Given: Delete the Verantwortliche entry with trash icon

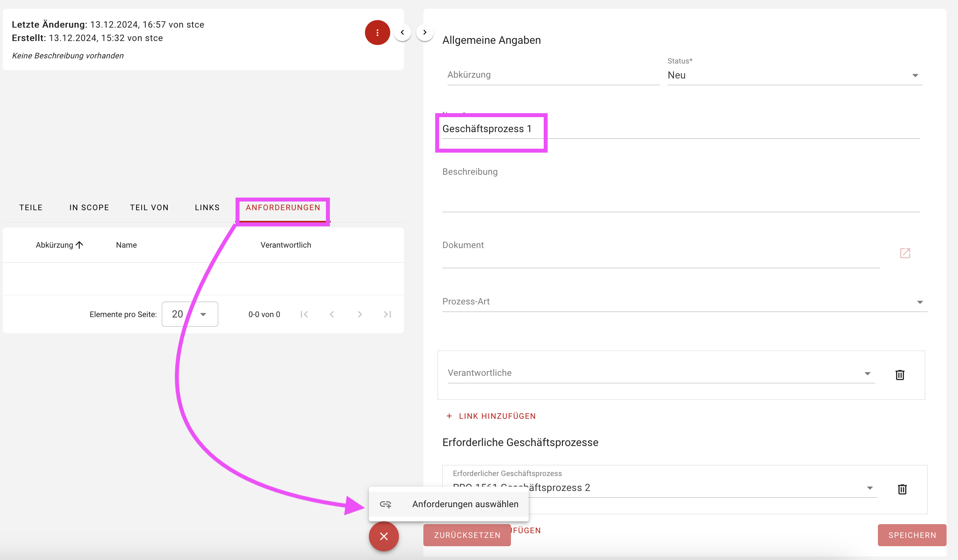Looking at the screenshot, I should tap(900, 375).
